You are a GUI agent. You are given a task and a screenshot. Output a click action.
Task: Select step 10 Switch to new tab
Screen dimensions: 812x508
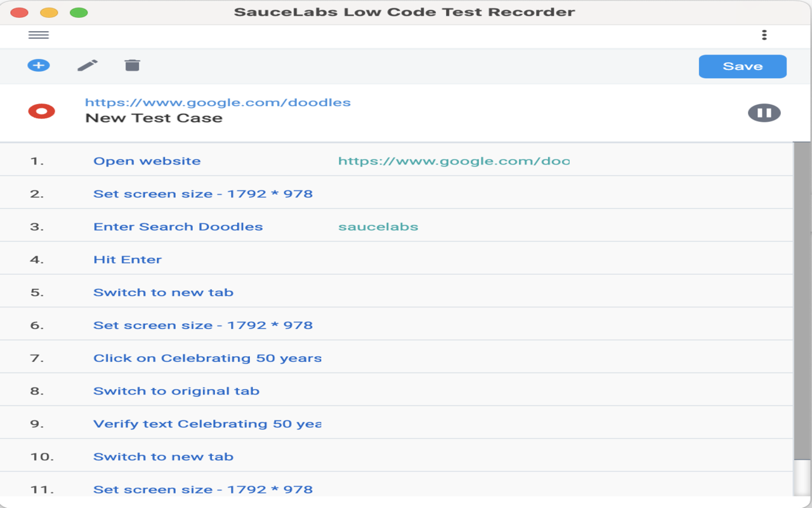coord(164,457)
